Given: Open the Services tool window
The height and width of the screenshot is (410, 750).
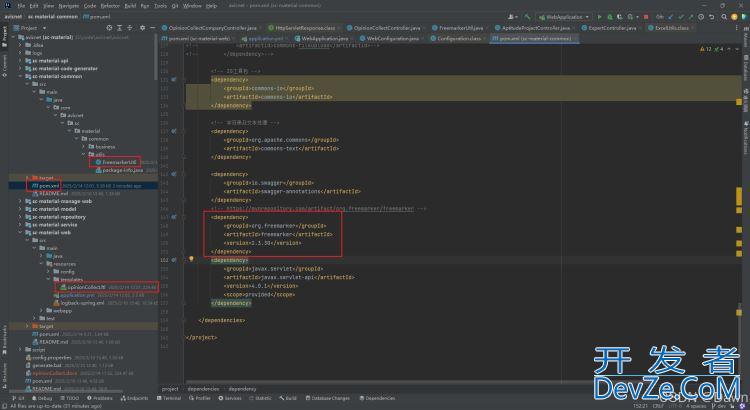Looking at the screenshot, I should (230, 398).
